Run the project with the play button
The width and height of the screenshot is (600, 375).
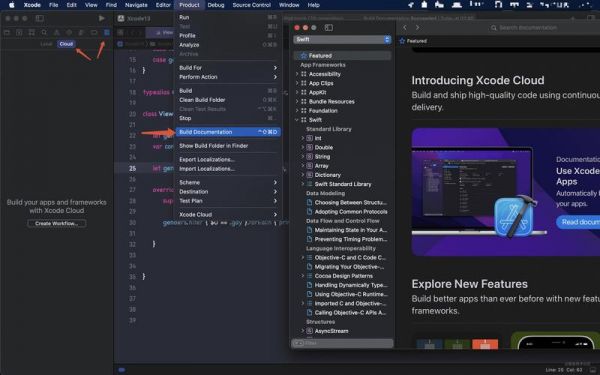pyautogui.click(x=101, y=18)
